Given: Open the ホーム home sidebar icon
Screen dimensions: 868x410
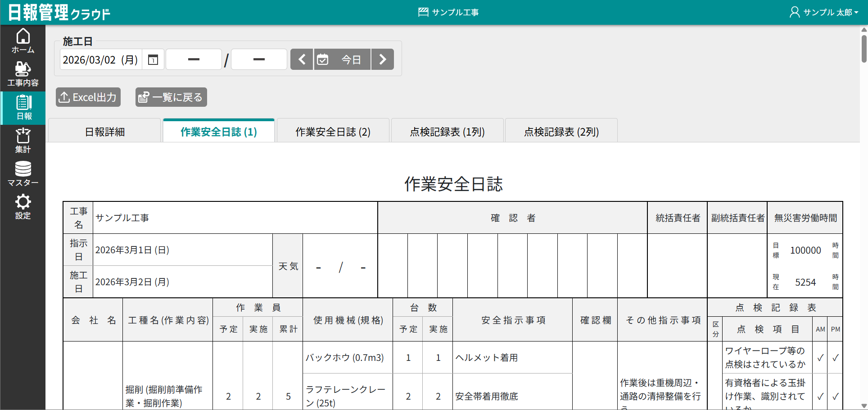Looking at the screenshot, I should [23, 41].
